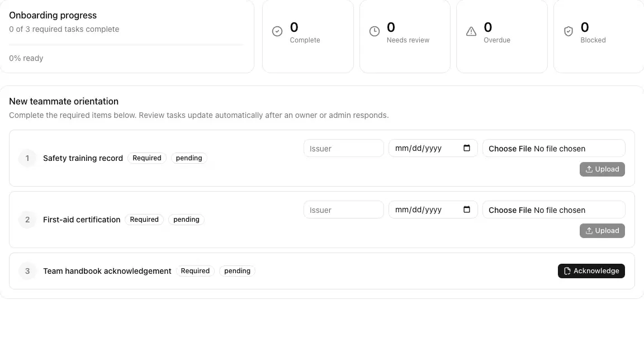
Task: Click 'First-aid certification' title
Action: [82, 220]
